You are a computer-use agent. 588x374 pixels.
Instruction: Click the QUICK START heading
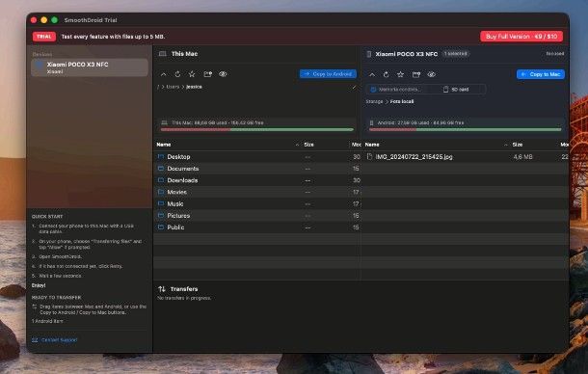pyautogui.click(x=47, y=217)
